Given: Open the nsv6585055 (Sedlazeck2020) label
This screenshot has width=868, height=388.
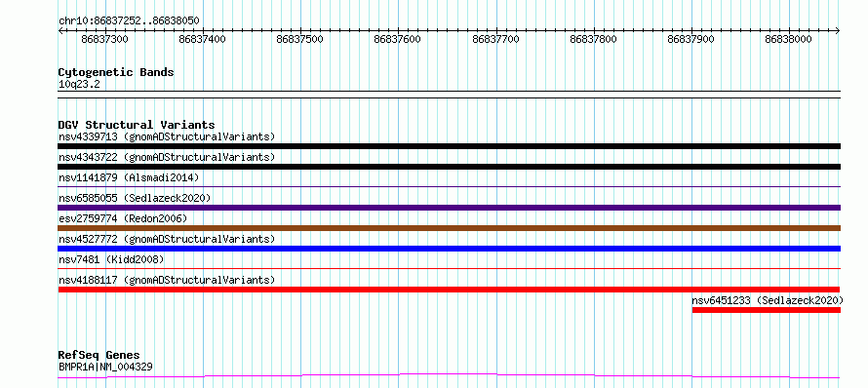Looking at the screenshot, I should (x=135, y=198).
